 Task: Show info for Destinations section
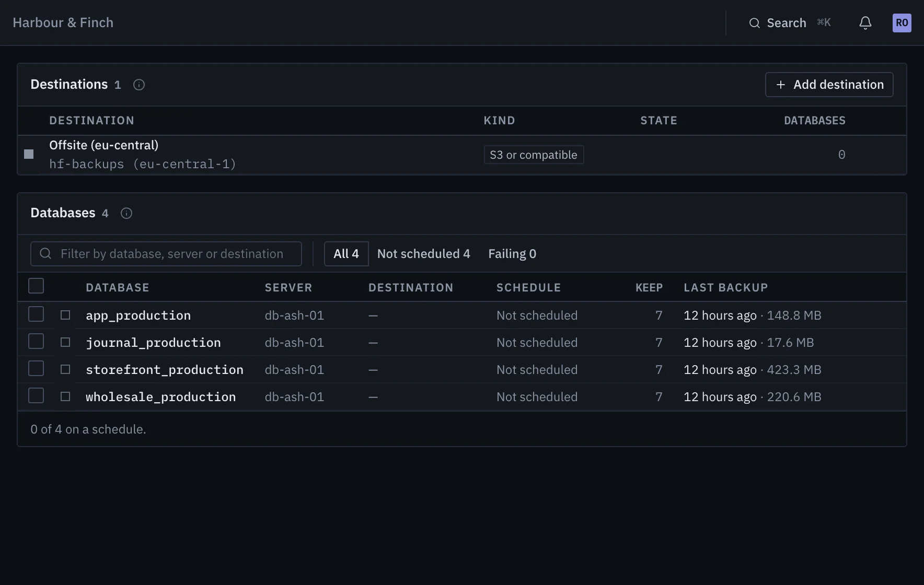coord(138,85)
